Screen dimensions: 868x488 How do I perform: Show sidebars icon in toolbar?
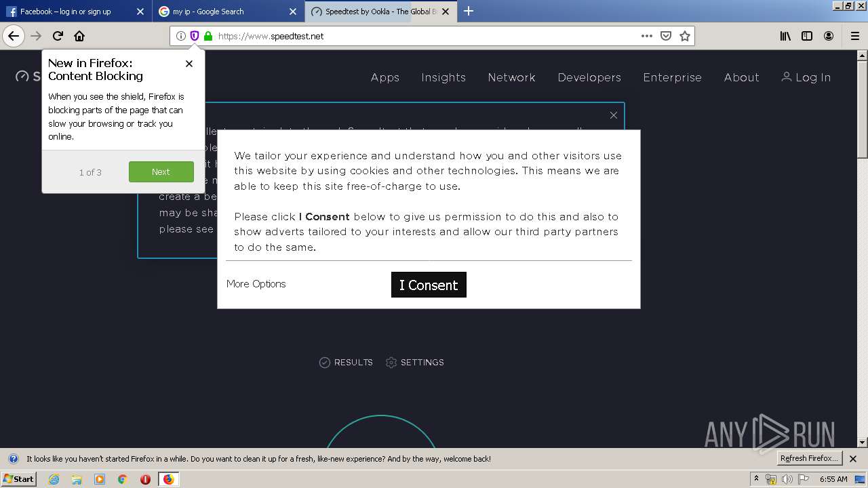pos(807,36)
